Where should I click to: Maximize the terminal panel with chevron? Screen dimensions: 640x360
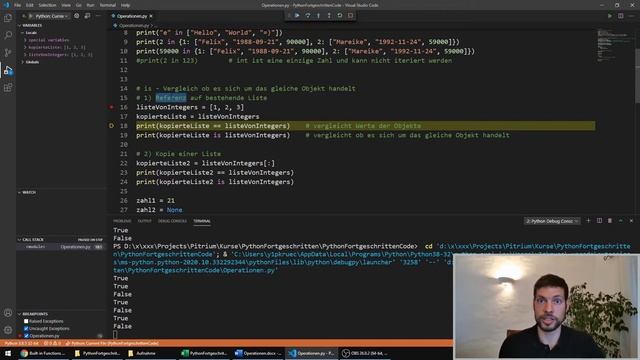pyautogui.click(x=620, y=221)
